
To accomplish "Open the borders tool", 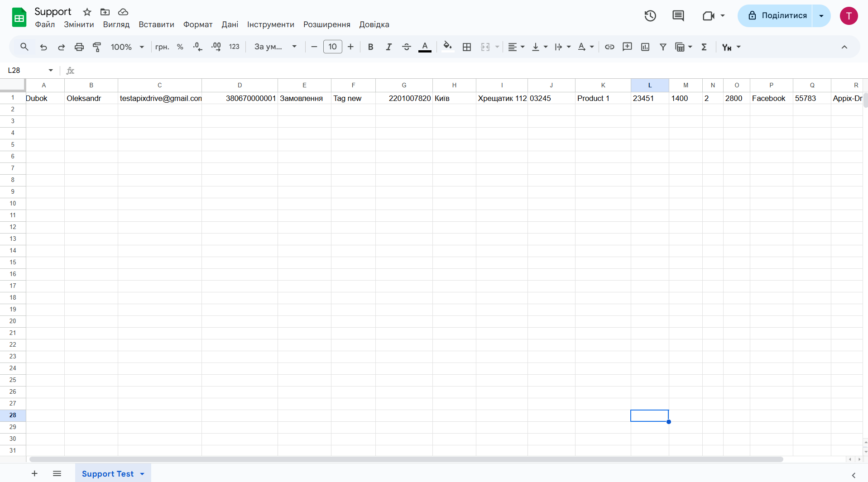I will pos(467,47).
